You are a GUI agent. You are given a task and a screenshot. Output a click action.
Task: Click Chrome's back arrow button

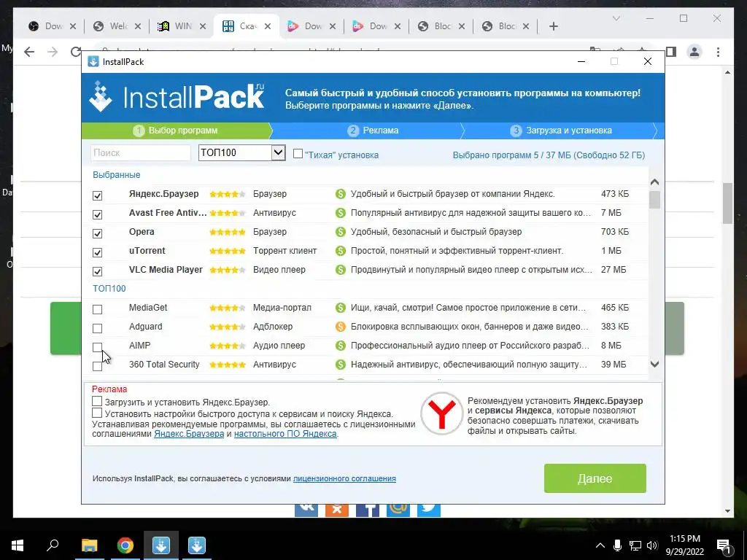[29, 52]
